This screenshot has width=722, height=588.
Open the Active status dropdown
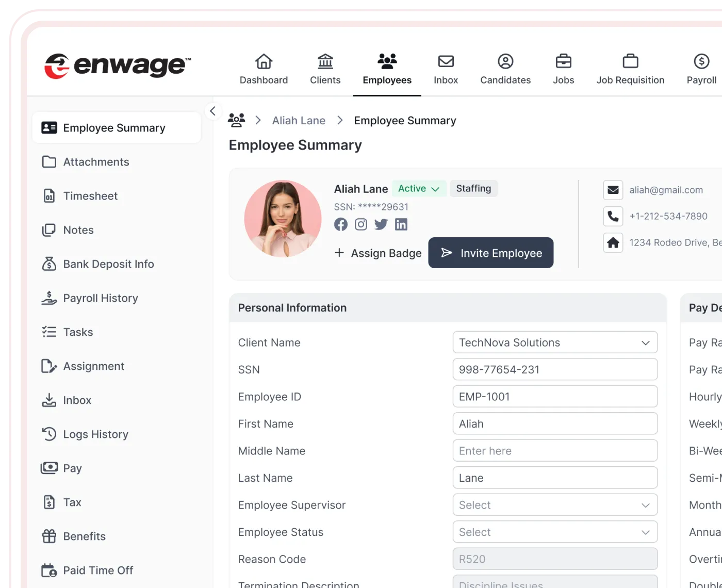pos(418,189)
